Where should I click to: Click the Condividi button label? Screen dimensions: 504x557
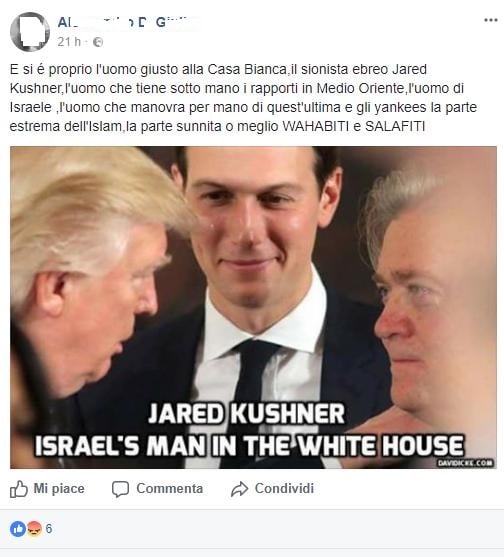[284, 488]
